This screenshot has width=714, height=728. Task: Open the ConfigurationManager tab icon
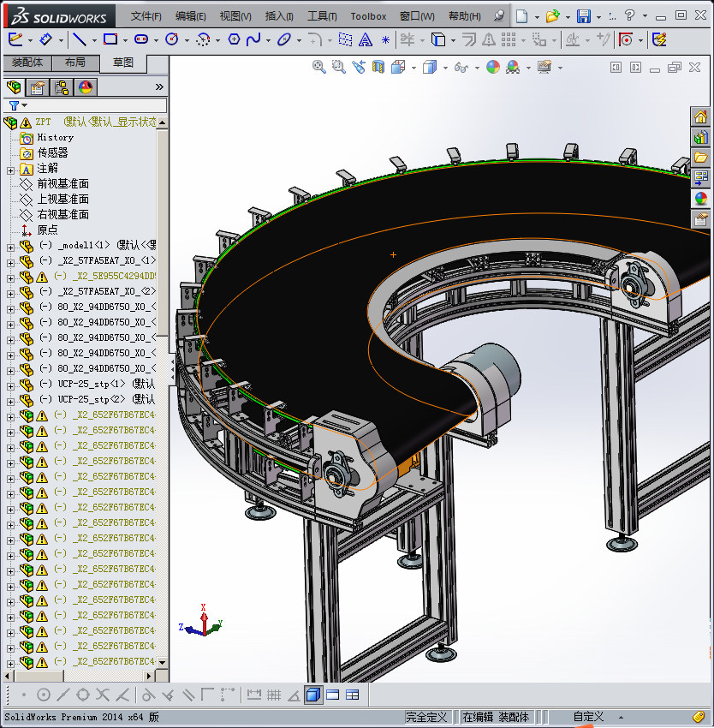pos(62,87)
